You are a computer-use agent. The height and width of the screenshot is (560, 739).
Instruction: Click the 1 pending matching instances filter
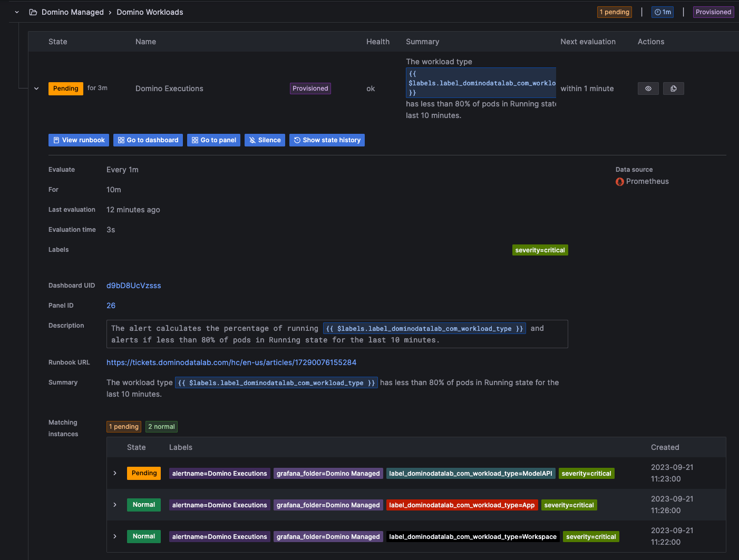pos(124,427)
